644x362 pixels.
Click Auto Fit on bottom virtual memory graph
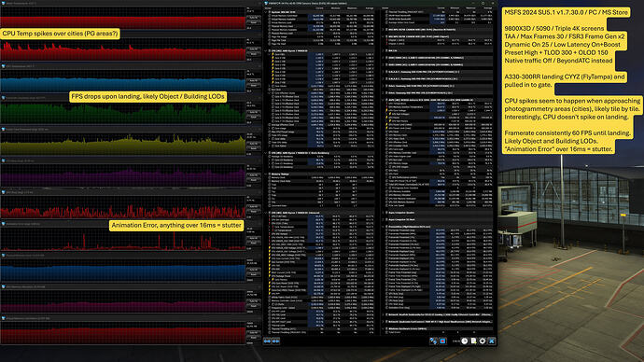(254, 333)
